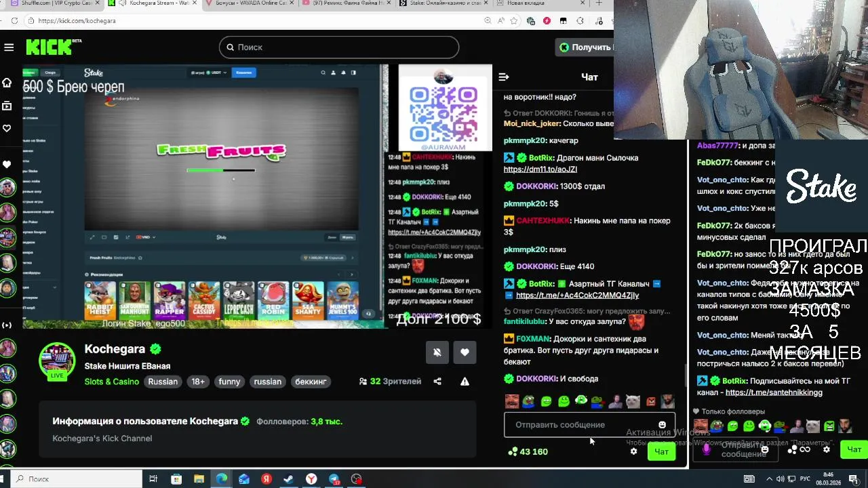
Task: Bookmark the page with star icon
Action: click(513, 21)
